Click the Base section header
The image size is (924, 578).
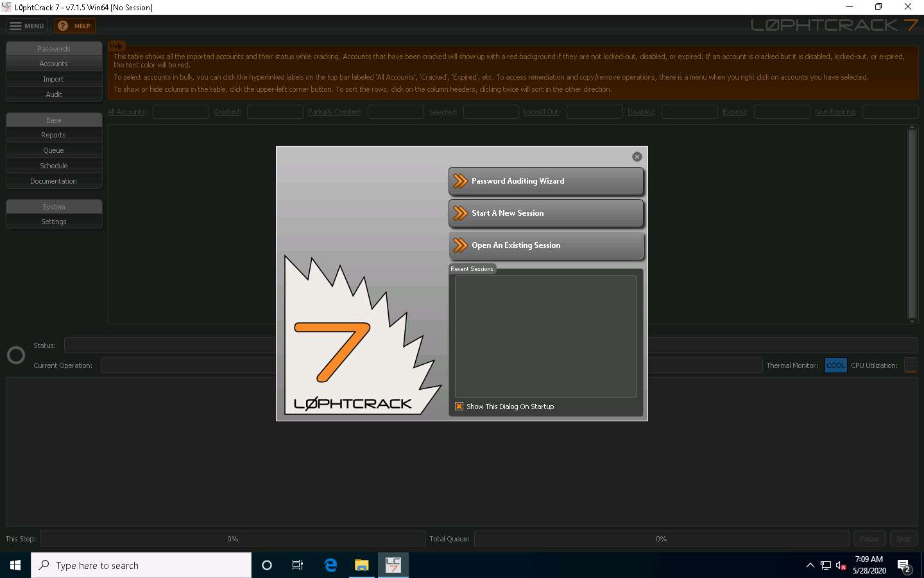(54, 120)
